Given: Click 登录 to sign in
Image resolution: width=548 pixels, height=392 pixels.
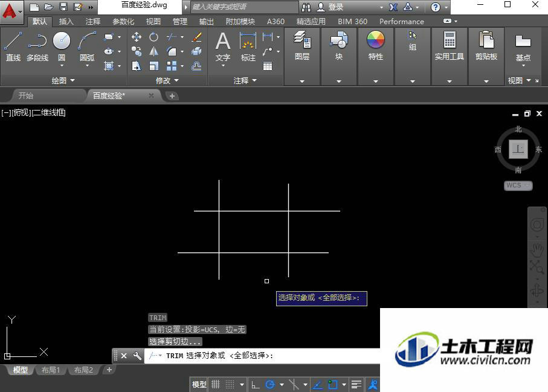Looking at the screenshot, I should tap(336, 7).
